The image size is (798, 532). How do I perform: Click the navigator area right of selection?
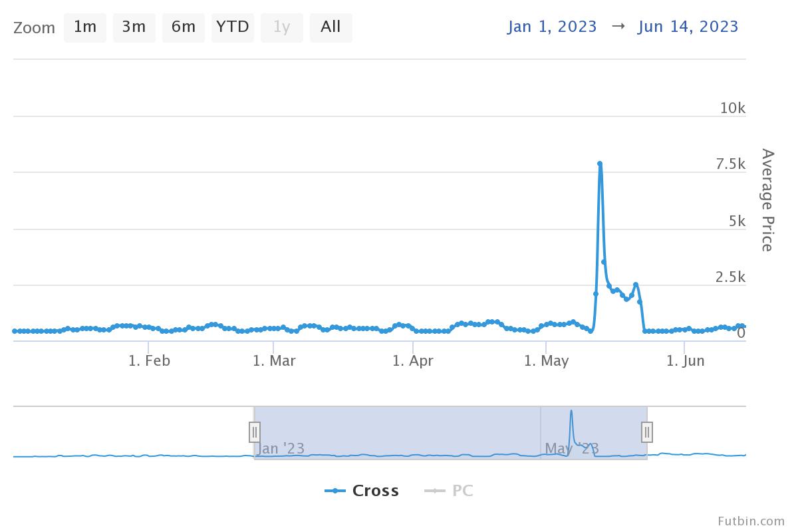698,432
